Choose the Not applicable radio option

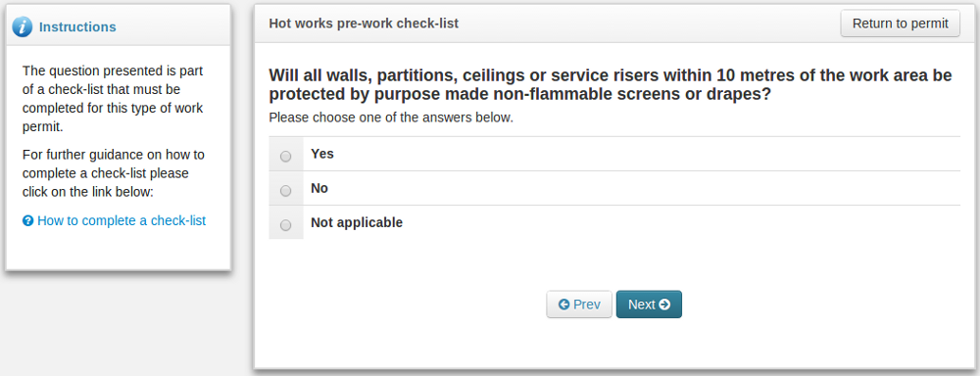285,225
